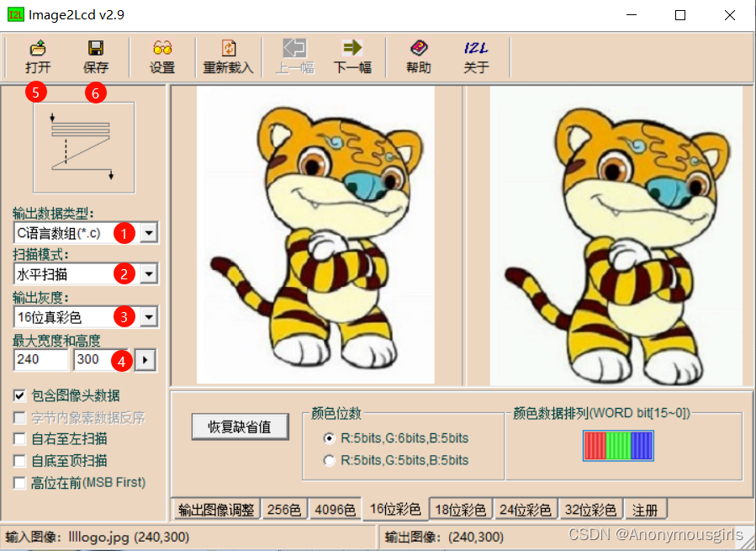
Task: Switch to 256色 tab
Action: click(x=284, y=510)
